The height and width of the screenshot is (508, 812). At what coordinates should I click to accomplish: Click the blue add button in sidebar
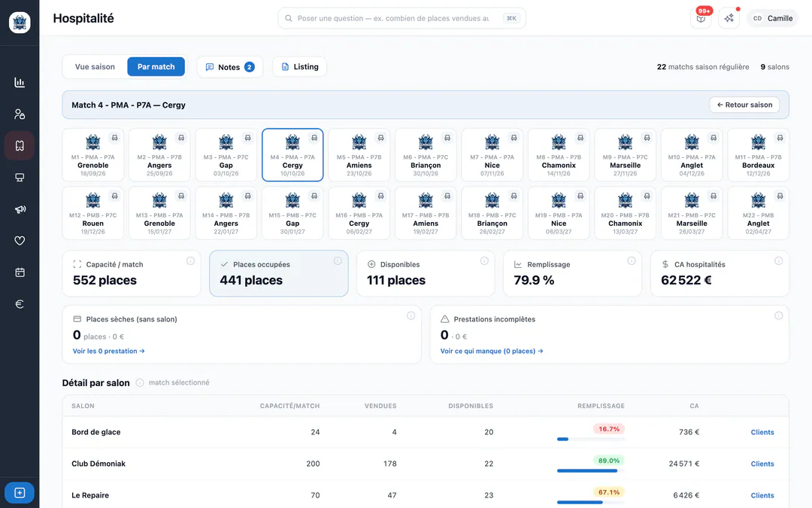[20, 492]
